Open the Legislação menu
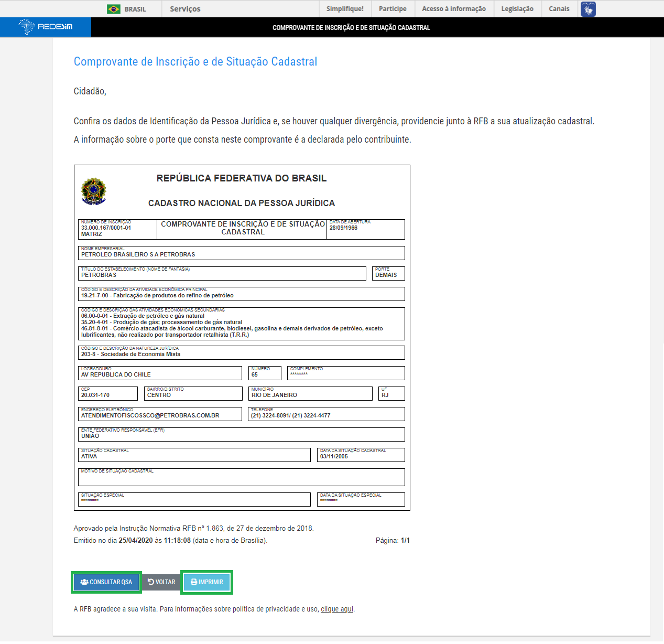Screen dimensions: 664x644 [x=517, y=8]
